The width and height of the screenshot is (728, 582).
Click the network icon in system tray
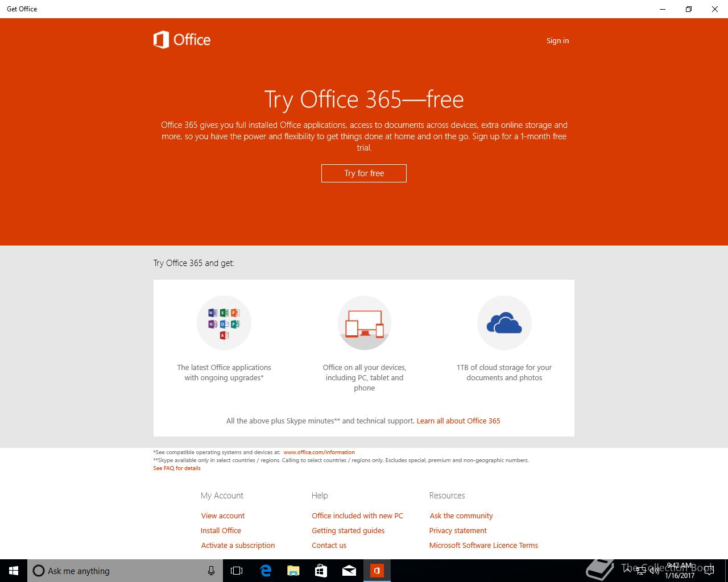tap(640, 571)
